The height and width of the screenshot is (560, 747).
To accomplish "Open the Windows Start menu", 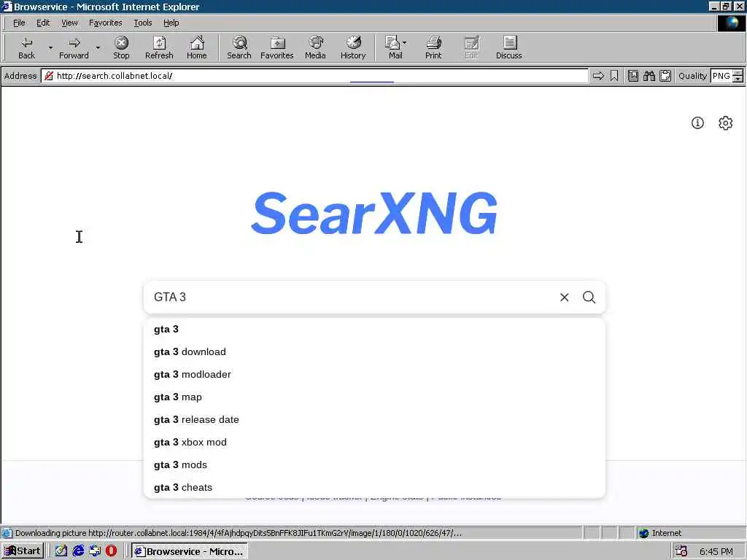I will 23,551.
